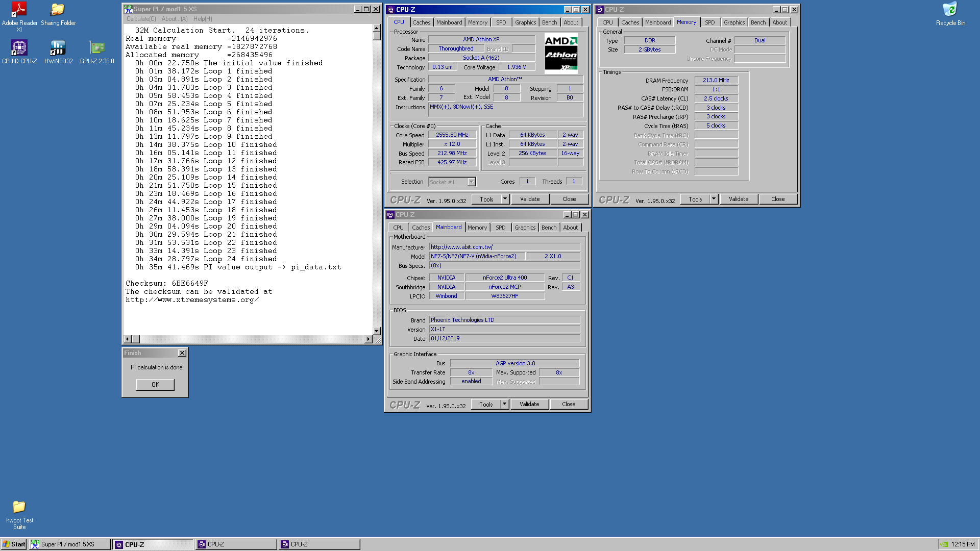Screen dimensions: 980x551
Task: Click Super PI horizontal scrollbar right arrow
Action: (x=369, y=339)
